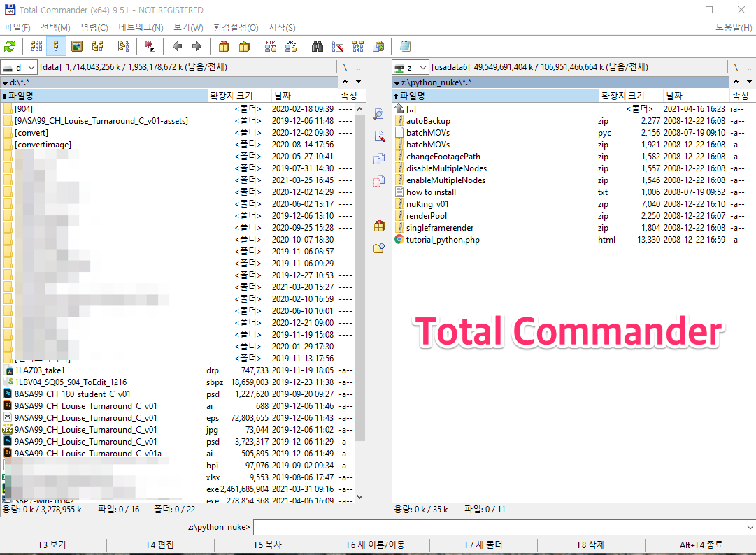Toggle detailed view in the file panel
This screenshot has width=756, height=555.
pos(56,46)
